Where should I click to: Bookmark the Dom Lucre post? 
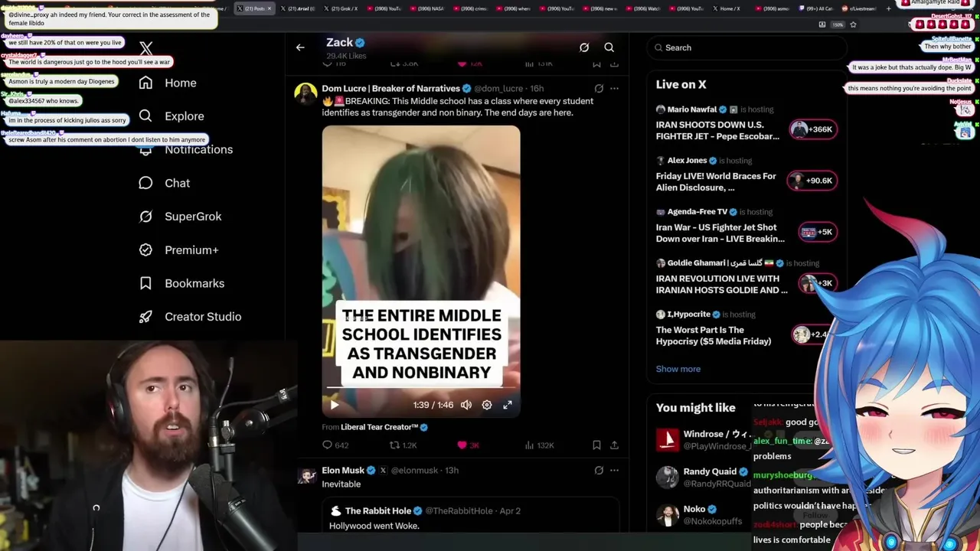(596, 445)
